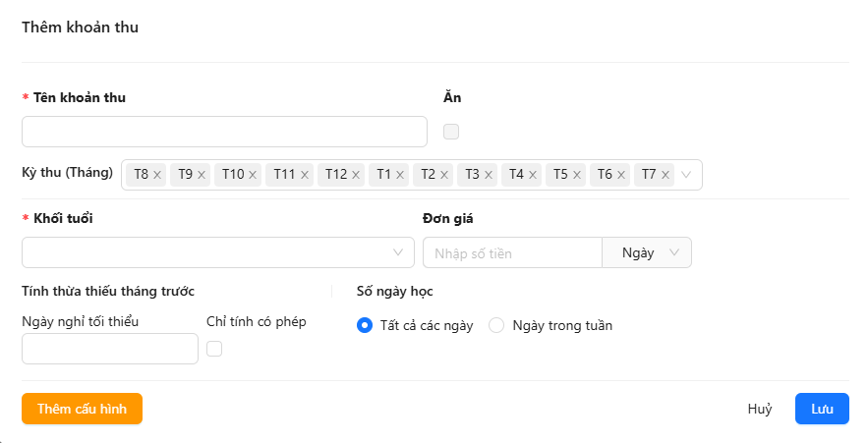Screen dimensions: 868x443
Task: Remove the T6 month tag
Action: (621, 175)
